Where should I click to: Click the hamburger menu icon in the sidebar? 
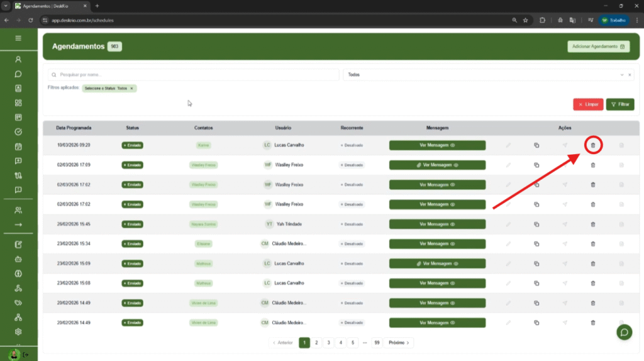18,38
